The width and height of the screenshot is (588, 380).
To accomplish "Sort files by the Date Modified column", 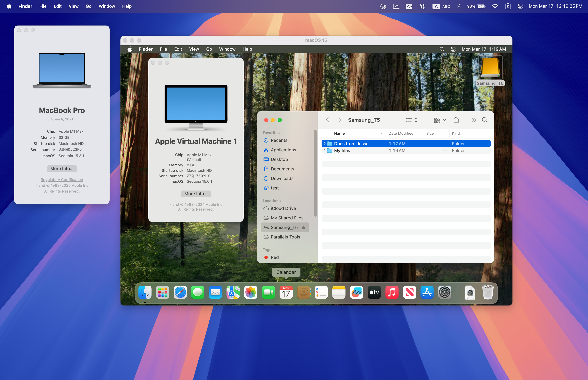I will point(401,133).
